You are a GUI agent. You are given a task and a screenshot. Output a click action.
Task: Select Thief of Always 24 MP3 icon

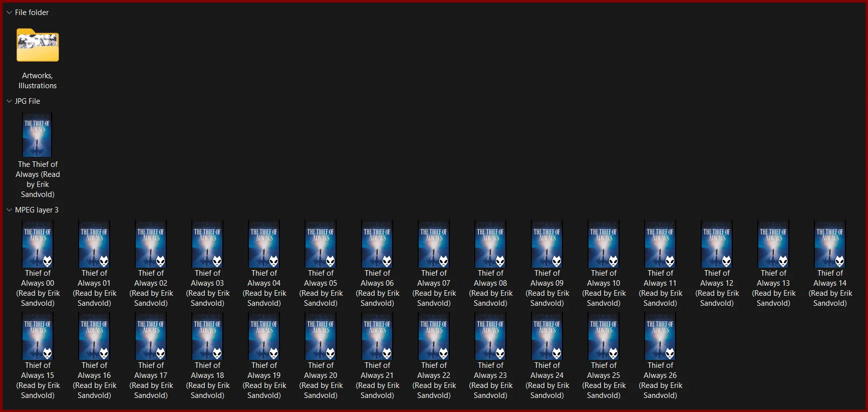click(547, 336)
